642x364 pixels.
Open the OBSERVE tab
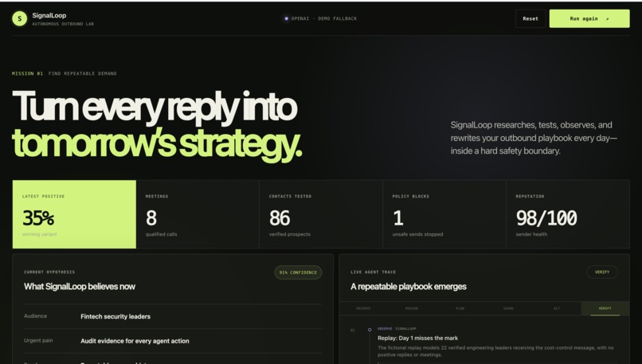click(x=363, y=308)
